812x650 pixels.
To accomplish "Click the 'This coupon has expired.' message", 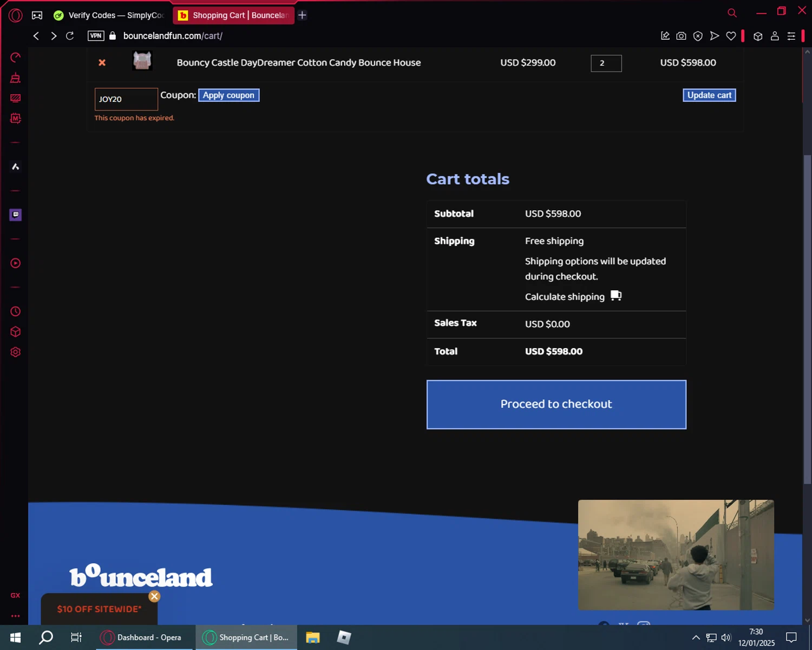I will point(134,118).
